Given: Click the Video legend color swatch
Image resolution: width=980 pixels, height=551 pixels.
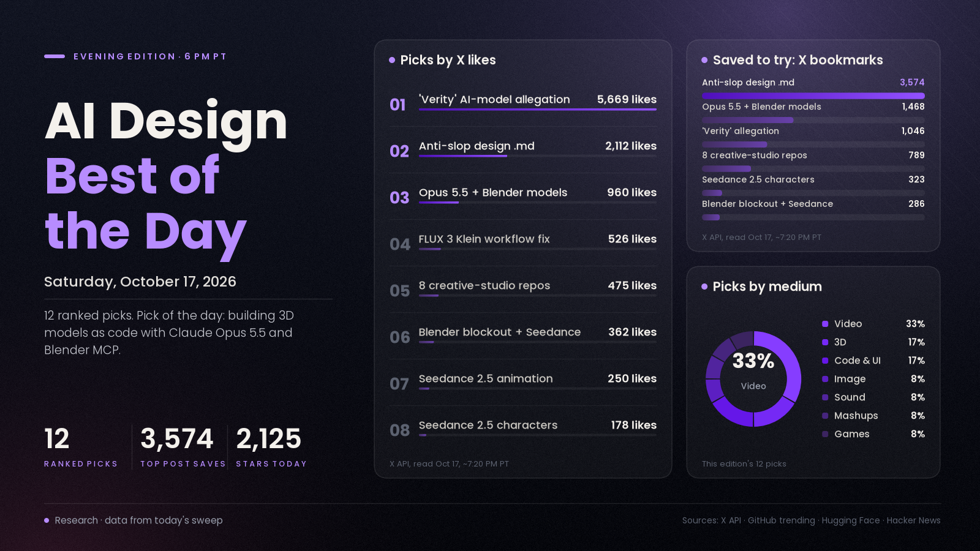Looking at the screenshot, I should point(825,324).
